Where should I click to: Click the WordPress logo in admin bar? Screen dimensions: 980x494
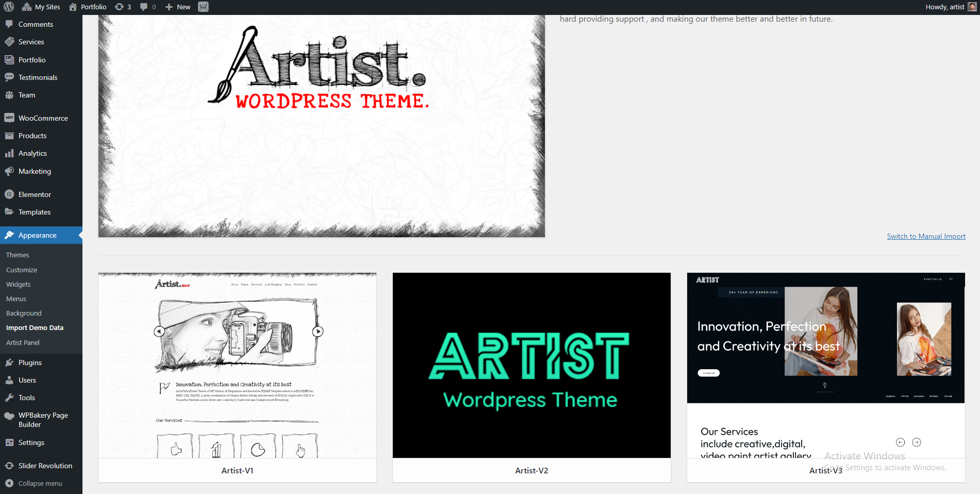[x=9, y=7]
